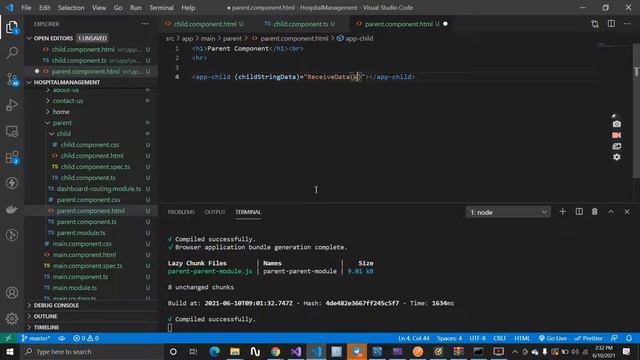This screenshot has width=640, height=360.
Task: Open Accounts menu in activity bar
Action: coord(12,293)
